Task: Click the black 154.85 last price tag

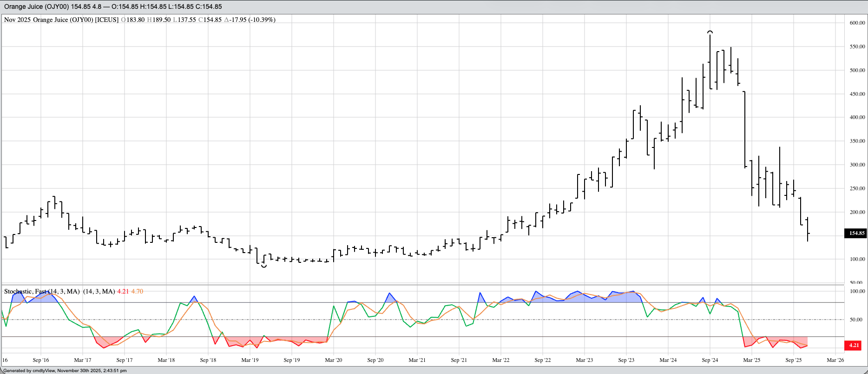Action: (855, 234)
